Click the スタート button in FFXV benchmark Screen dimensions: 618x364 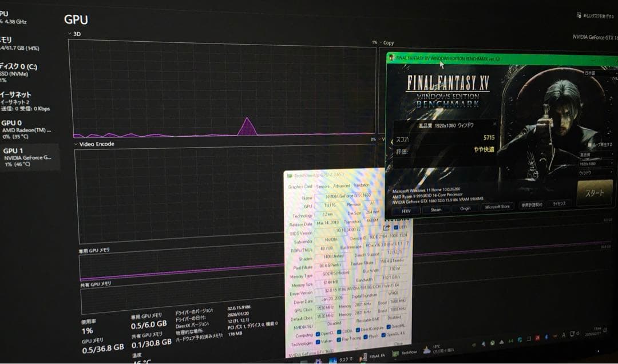[595, 193]
